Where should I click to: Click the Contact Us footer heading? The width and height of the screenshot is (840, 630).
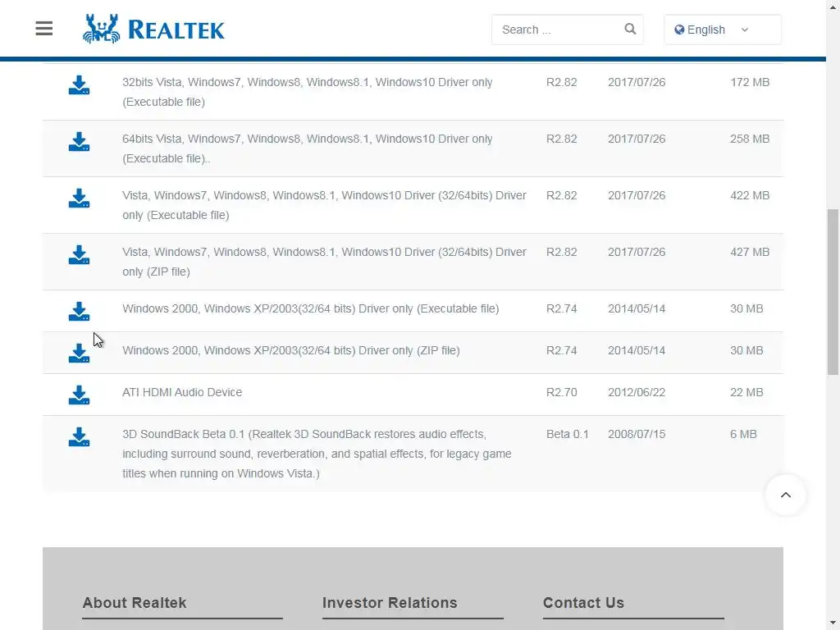click(583, 603)
